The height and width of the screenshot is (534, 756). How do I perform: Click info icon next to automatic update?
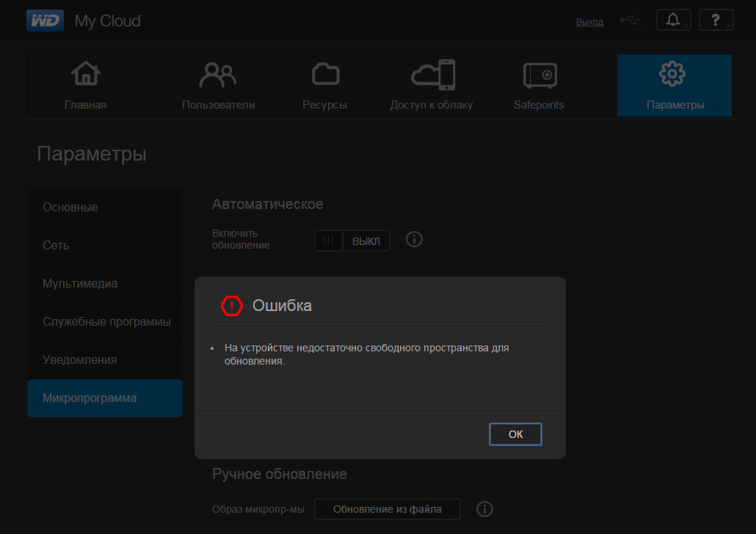point(414,240)
